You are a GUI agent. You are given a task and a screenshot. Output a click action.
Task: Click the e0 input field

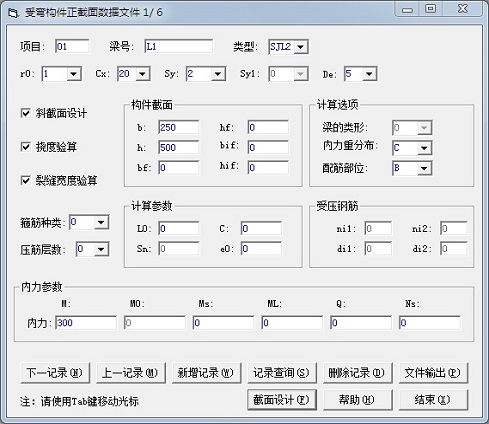pyautogui.click(x=261, y=249)
